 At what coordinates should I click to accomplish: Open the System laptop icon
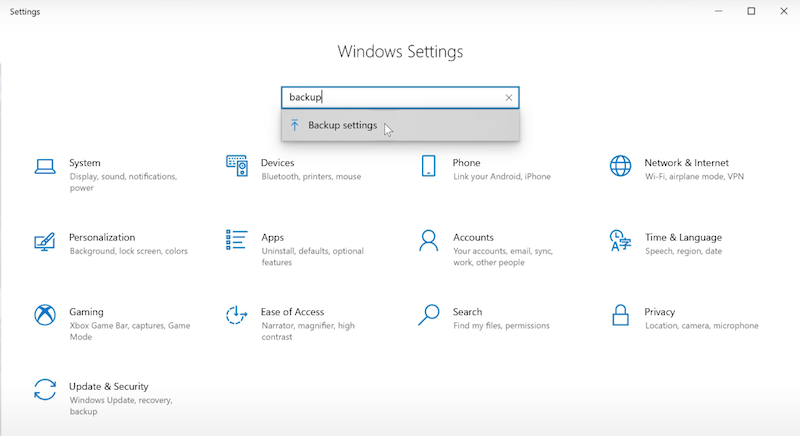pos(45,166)
